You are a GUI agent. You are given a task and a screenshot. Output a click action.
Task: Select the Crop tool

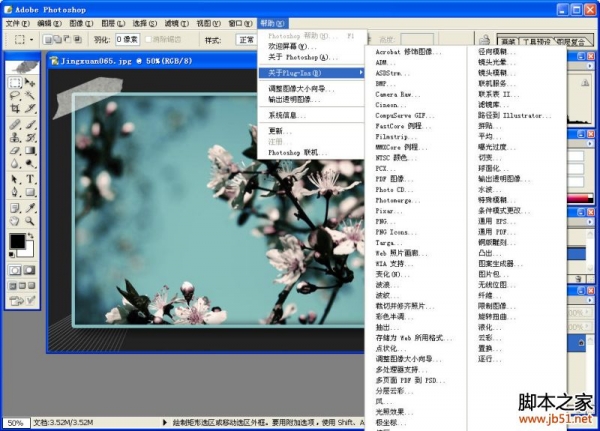click(x=15, y=108)
